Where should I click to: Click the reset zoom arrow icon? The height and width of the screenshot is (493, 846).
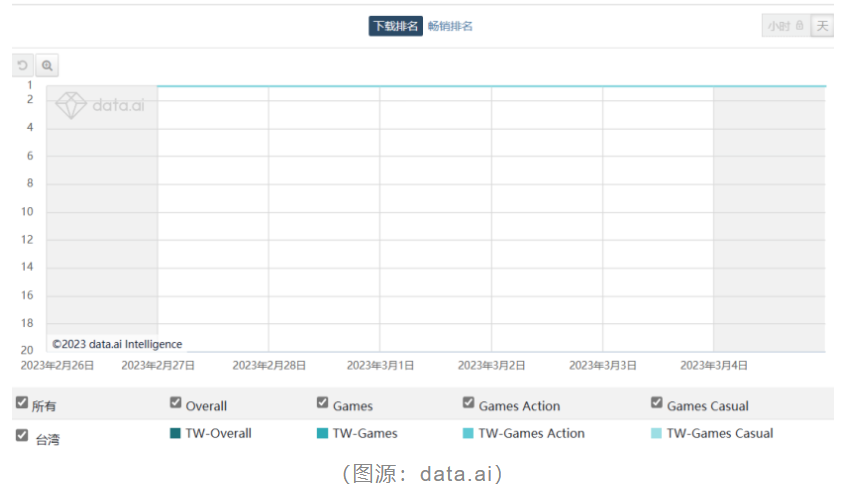(x=23, y=66)
